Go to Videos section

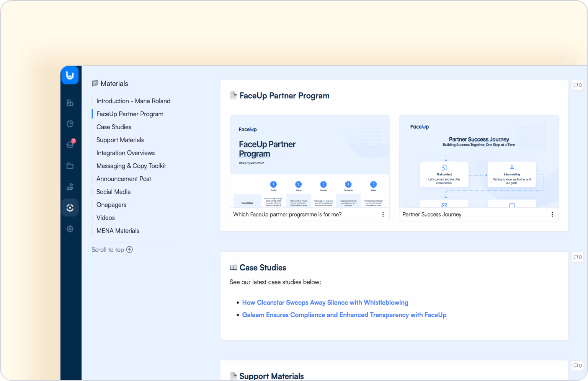(x=106, y=218)
